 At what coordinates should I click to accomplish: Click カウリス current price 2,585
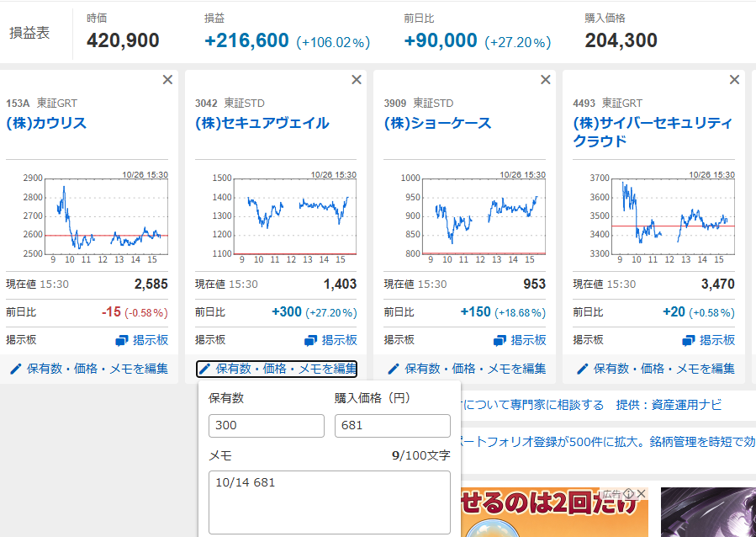click(151, 284)
